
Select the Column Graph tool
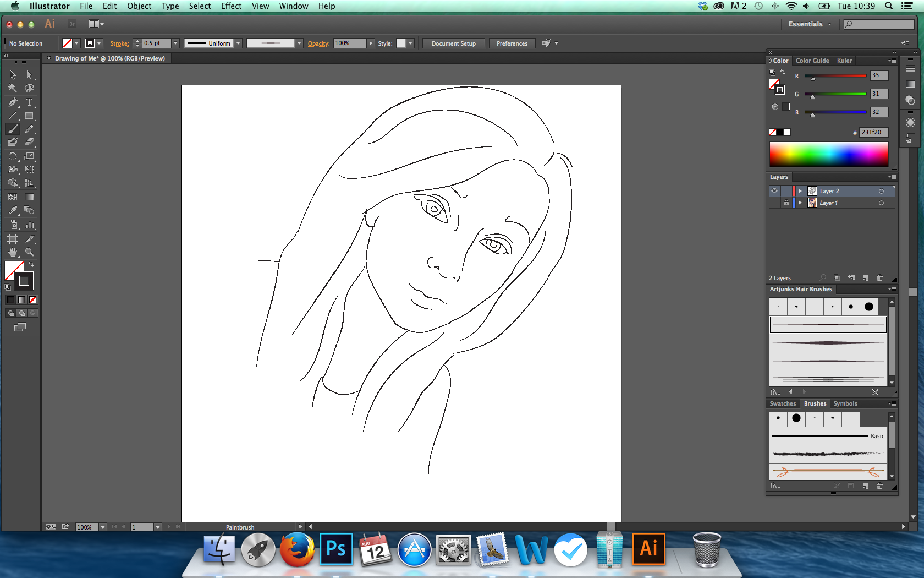pyautogui.click(x=29, y=225)
